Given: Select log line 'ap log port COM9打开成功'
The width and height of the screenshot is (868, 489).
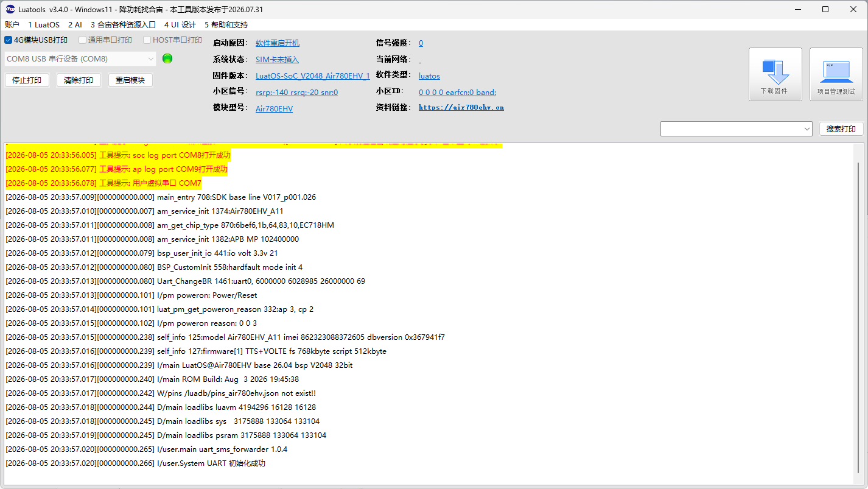Looking at the screenshot, I should (116, 169).
